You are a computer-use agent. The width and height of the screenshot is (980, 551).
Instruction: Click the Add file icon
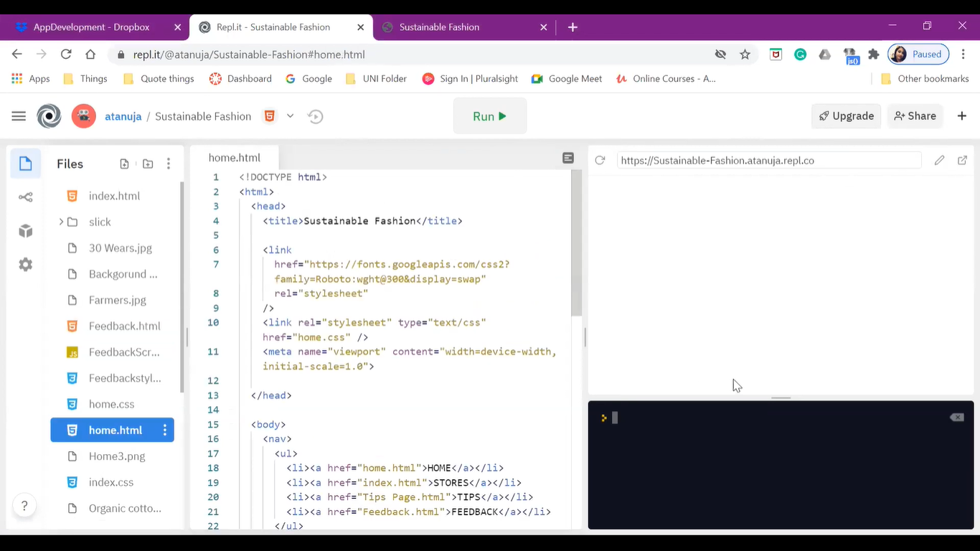(124, 164)
